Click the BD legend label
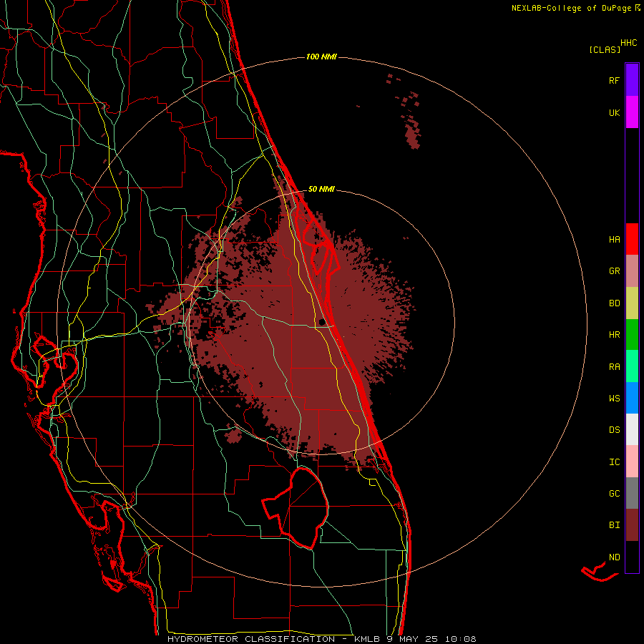644x644 pixels. (614, 303)
